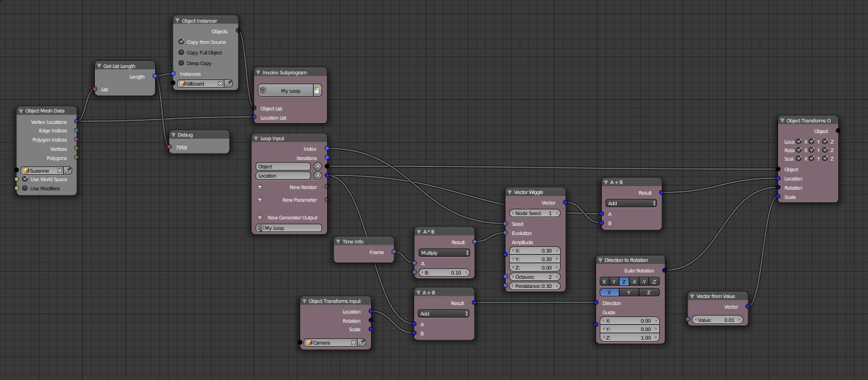Click the Suzanne object cube icon
The width and height of the screenshot is (868, 380).
click(25, 171)
